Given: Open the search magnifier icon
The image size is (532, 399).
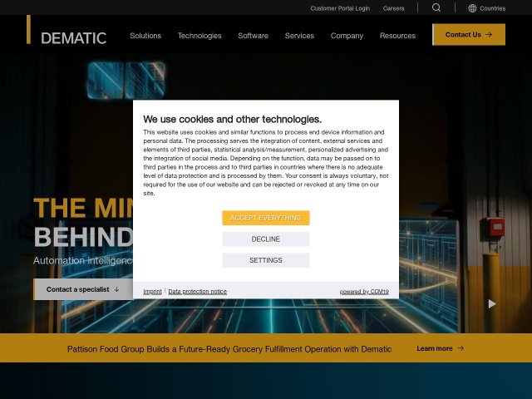Looking at the screenshot, I should click(x=436, y=7).
